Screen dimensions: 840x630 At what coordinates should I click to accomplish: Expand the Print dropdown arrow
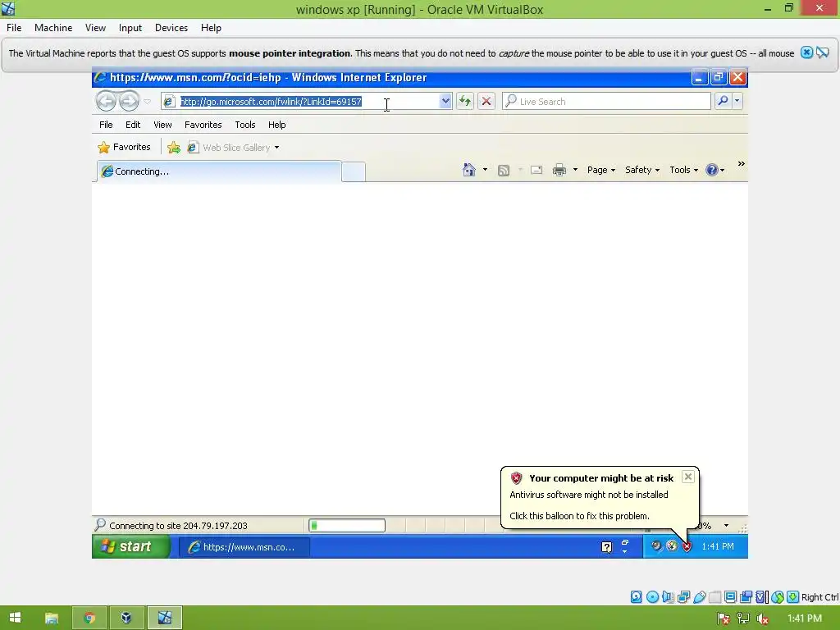pos(575,170)
